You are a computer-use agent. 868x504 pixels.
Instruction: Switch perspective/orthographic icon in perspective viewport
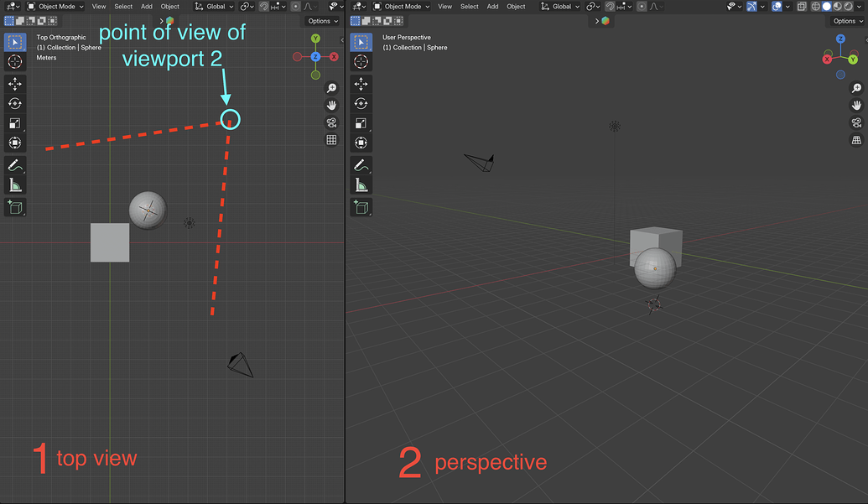point(856,140)
